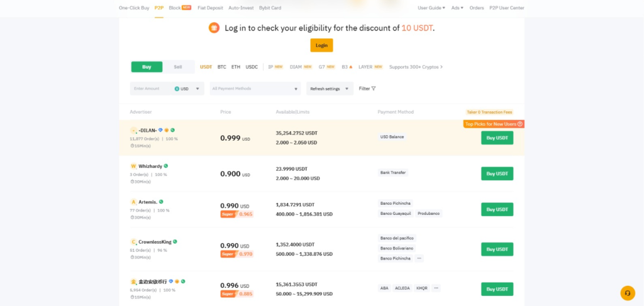Click the Banco Guayaquil payment tag

point(396,213)
